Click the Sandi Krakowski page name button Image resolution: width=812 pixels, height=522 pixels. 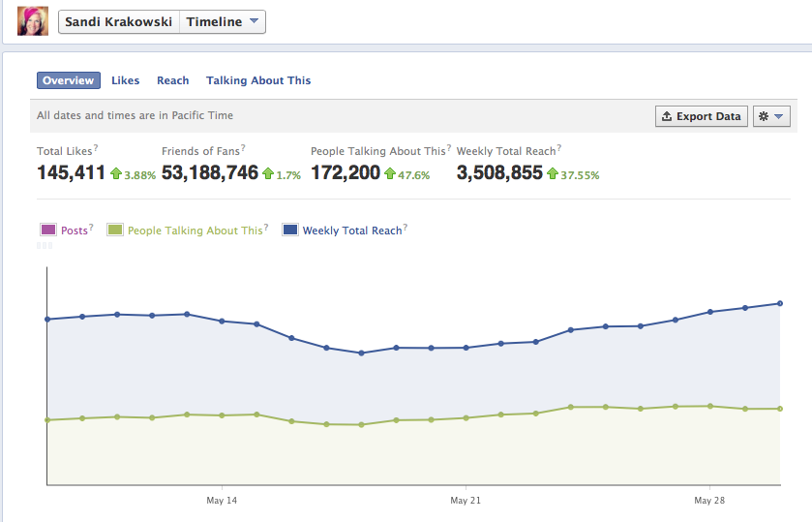119,22
